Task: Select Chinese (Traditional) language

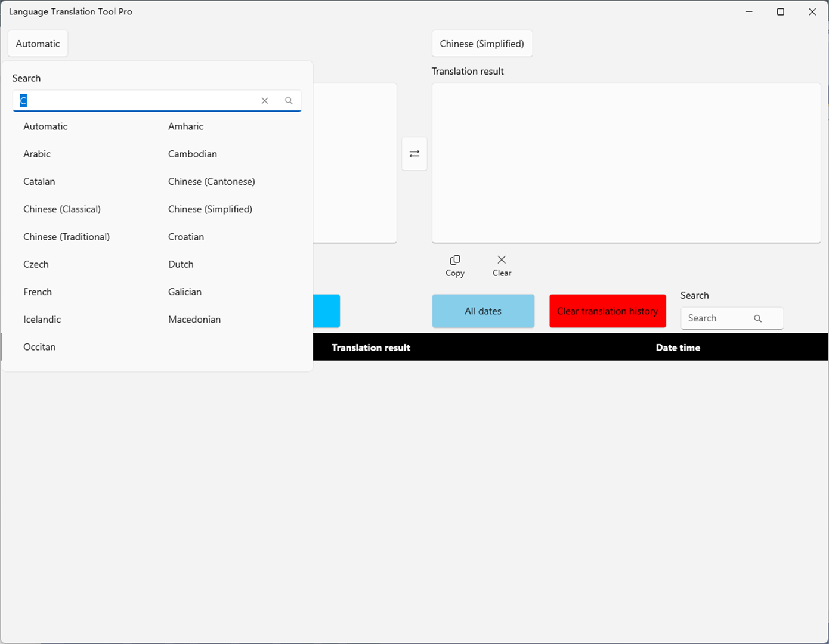Action: pos(67,237)
